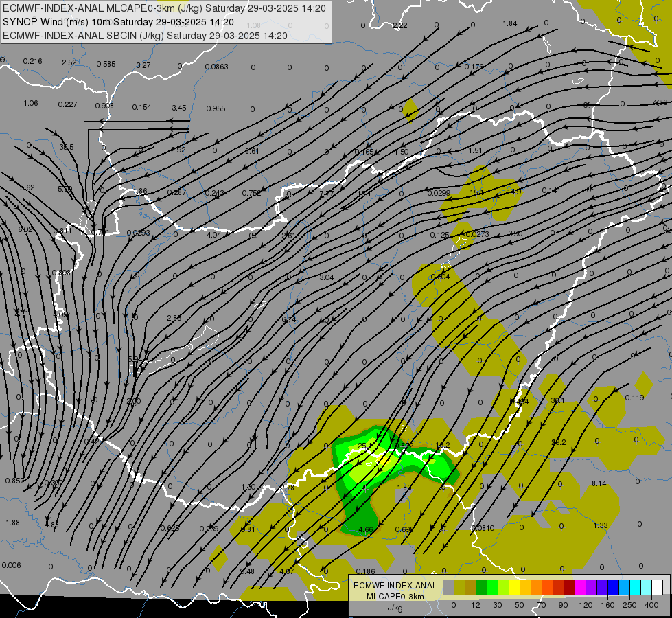Click the map value '3.45'
Screen dimensions: 672x618
pyautogui.click(x=179, y=108)
